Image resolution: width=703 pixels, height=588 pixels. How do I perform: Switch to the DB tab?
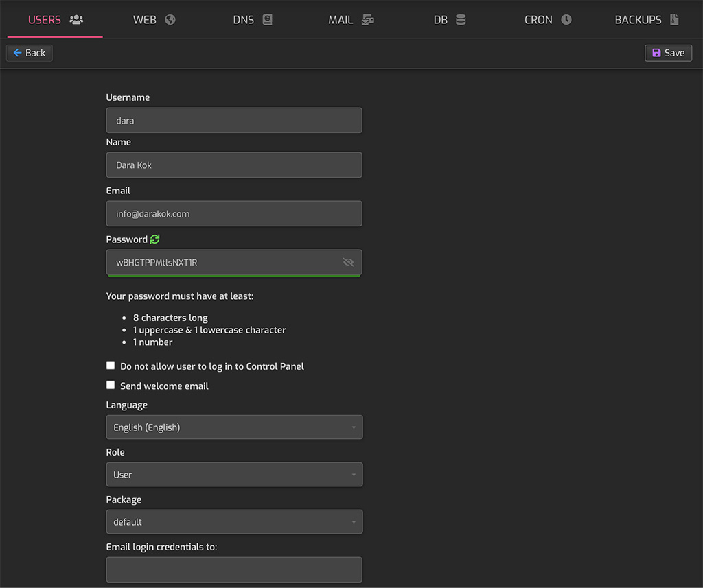click(450, 20)
